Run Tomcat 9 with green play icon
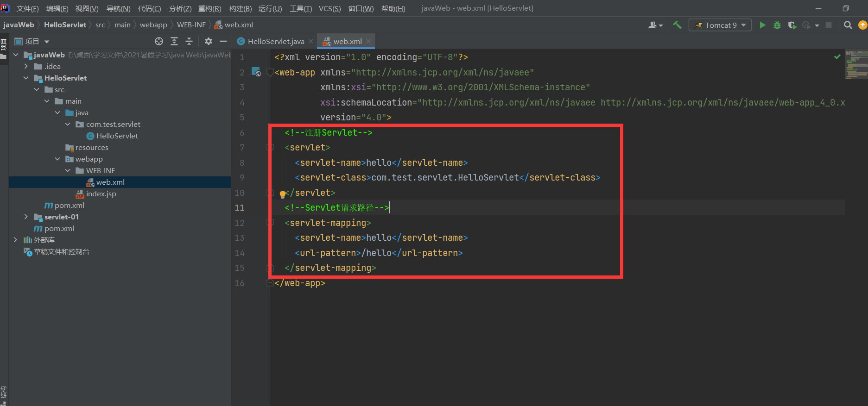Screen dimensions: 868x406 coord(762,25)
